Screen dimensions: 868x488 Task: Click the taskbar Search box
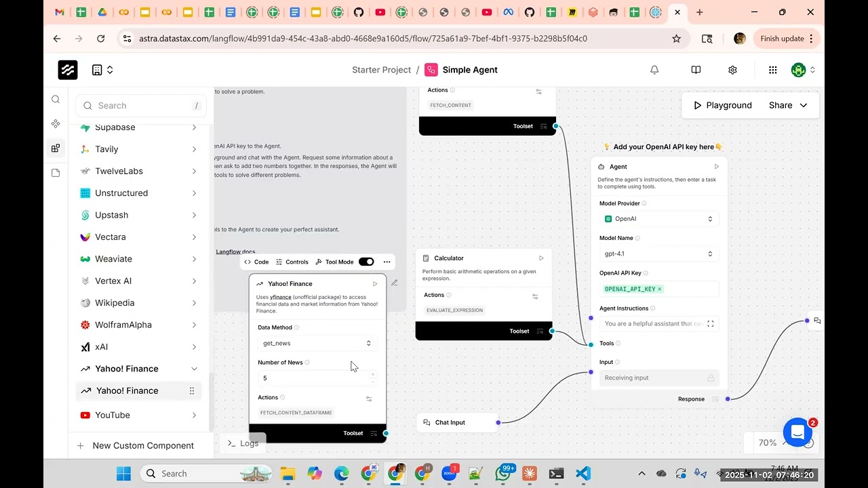(207, 473)
